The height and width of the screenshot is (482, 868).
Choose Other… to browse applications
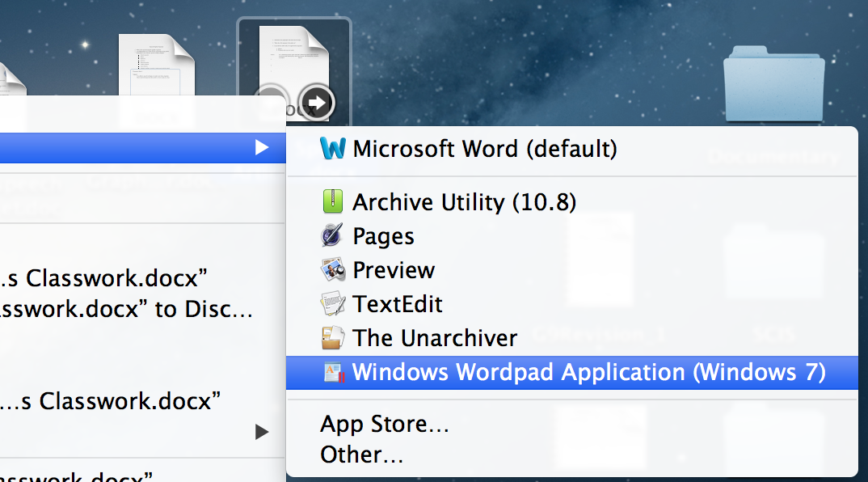point(572,455)
